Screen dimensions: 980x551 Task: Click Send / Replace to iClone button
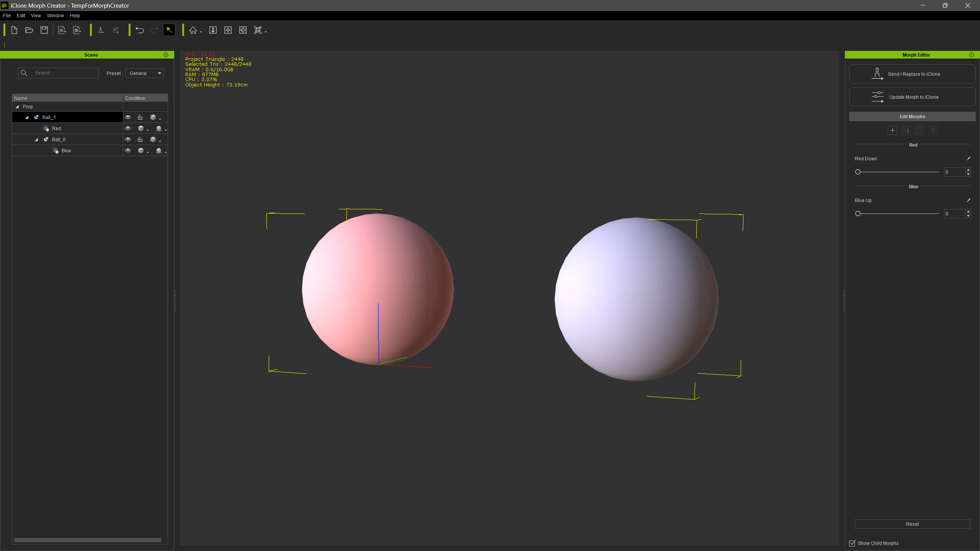coord(912,74)
